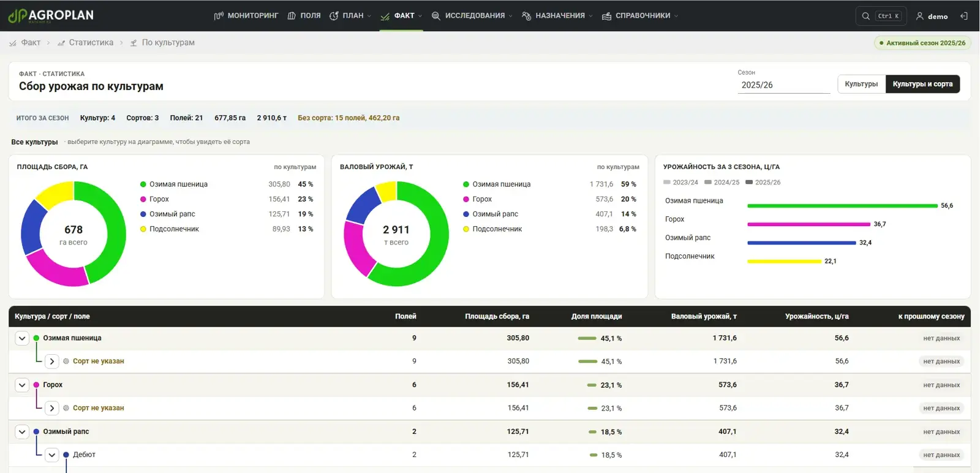Click the Без сорта: 15 полей link
Image resolution: width=980 pixels, height=473 pixels.
pos(349,118)
